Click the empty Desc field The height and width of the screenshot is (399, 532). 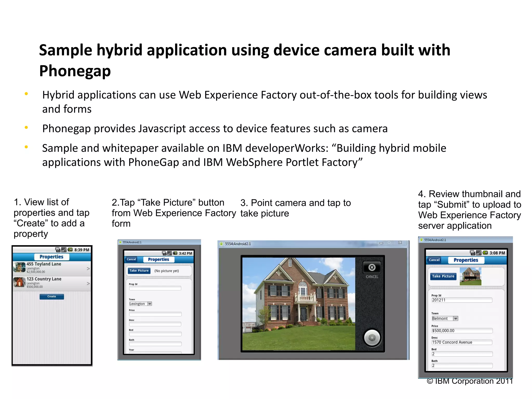click(155, 324)
